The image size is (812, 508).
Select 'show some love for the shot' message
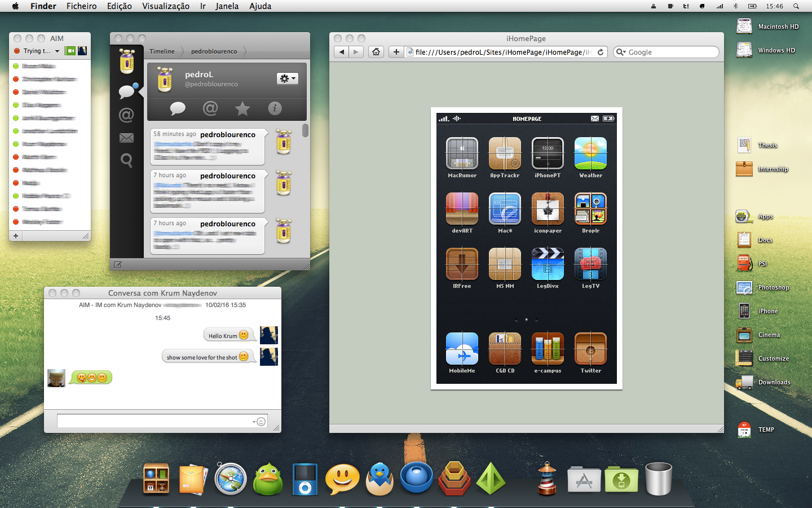pyautogui.click(x=208, y=357)
